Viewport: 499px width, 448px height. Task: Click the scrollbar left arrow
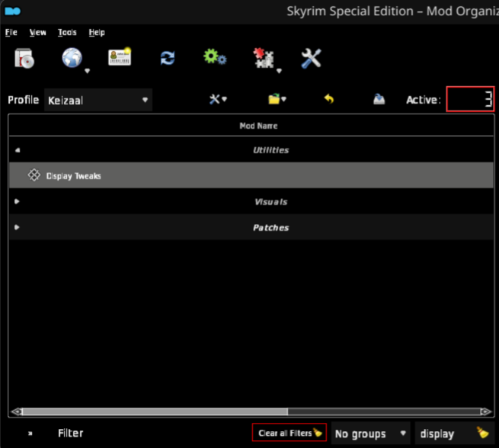click(17, 411)
